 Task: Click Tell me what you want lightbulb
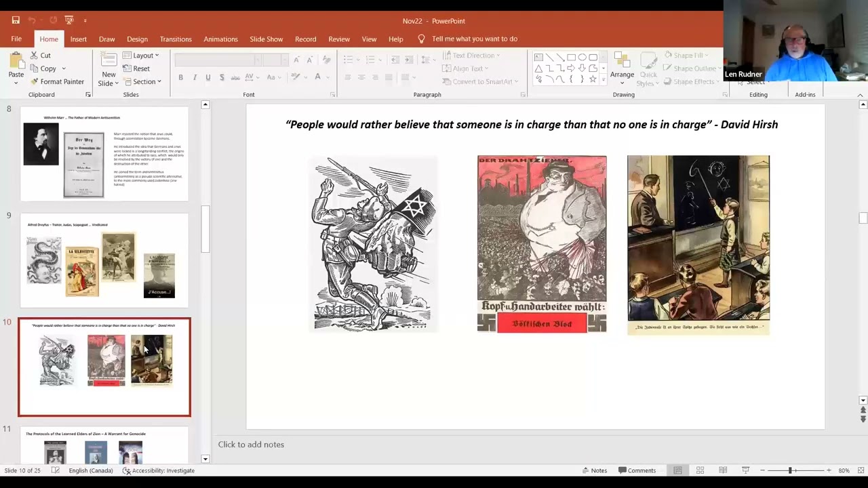point(421,39)
